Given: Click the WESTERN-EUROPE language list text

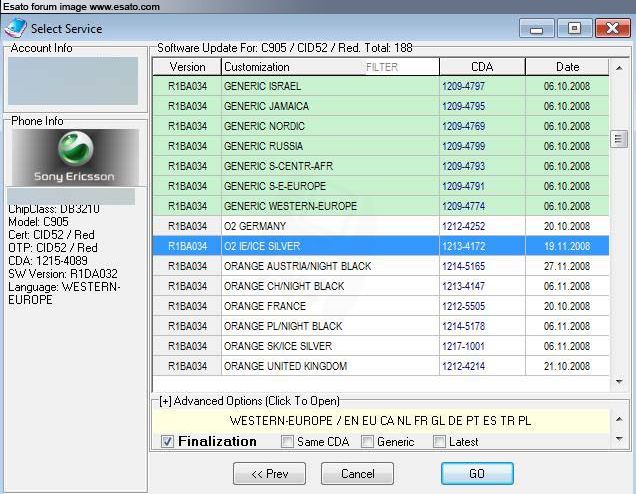Looking at the screenshot, I should coord(380,421).
